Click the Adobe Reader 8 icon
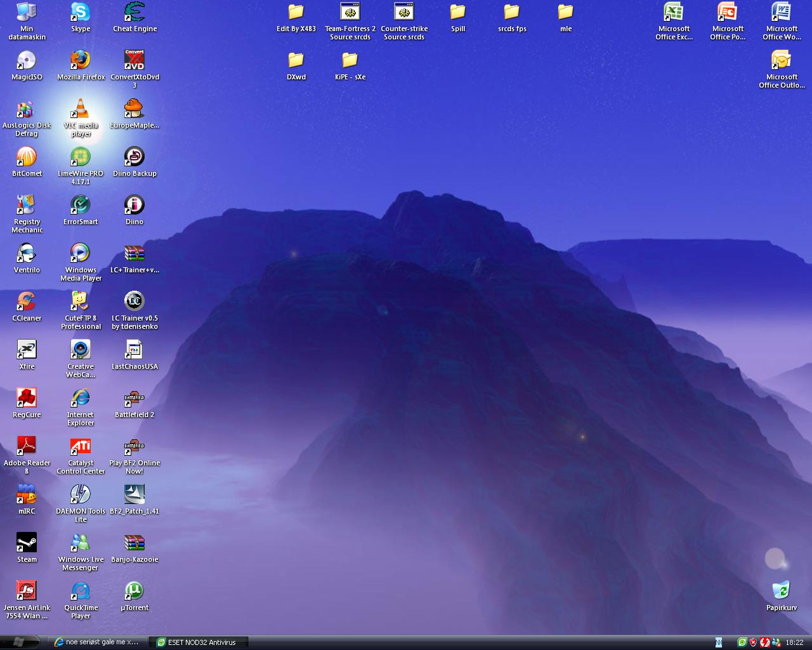 coord(27,455)
